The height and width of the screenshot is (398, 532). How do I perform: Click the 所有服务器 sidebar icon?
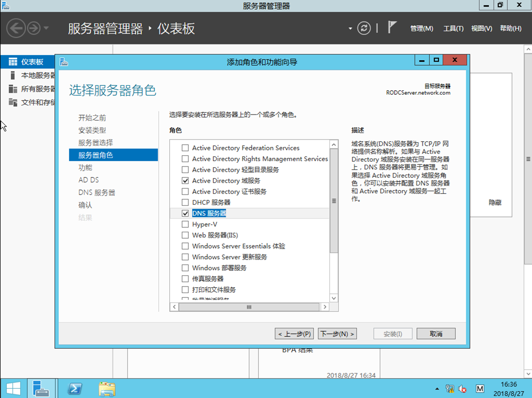pyautogui.click(x=13, y=89)
